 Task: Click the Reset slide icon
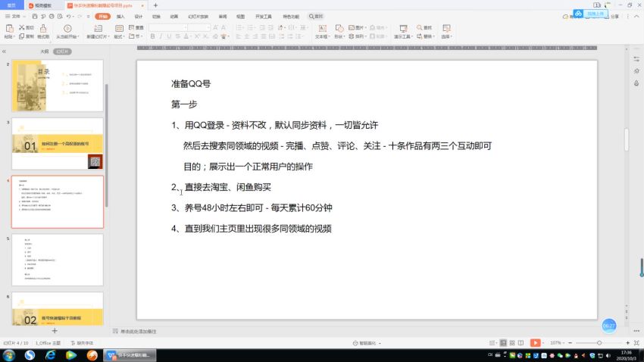pyautogui.click(x=131, y=27)
